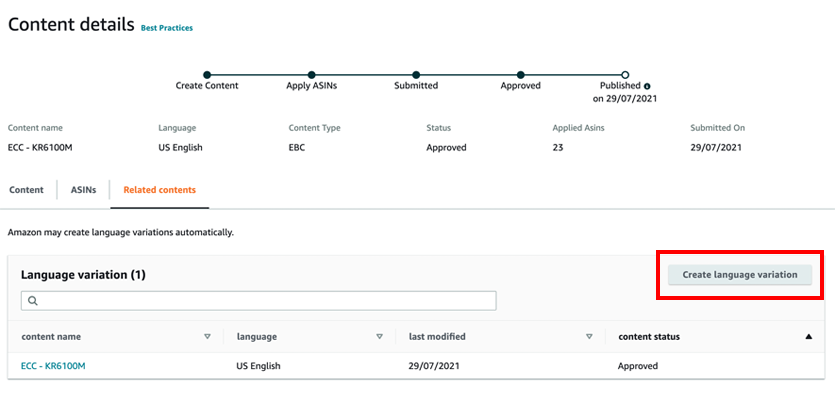Open the Content tab
Screen dimensions: 835x414
point(26,190)
